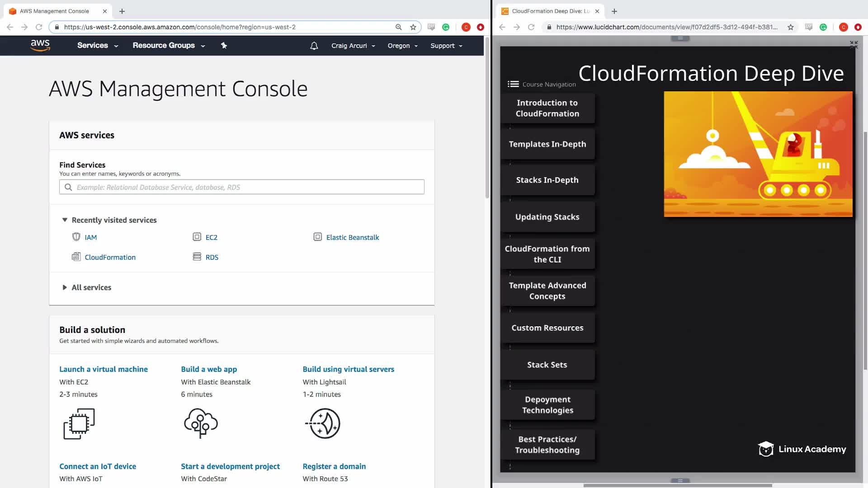Screen dimensions: 868x488
Task: Click the CloudFormation service icon
Action: (x=76, y=257)
